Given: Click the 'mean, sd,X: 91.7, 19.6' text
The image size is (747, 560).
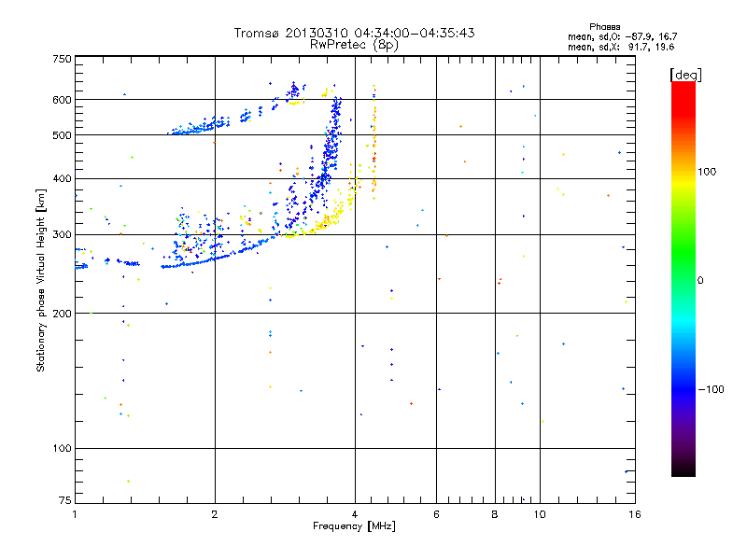Looking at the screenshot, I should point(621,47).
